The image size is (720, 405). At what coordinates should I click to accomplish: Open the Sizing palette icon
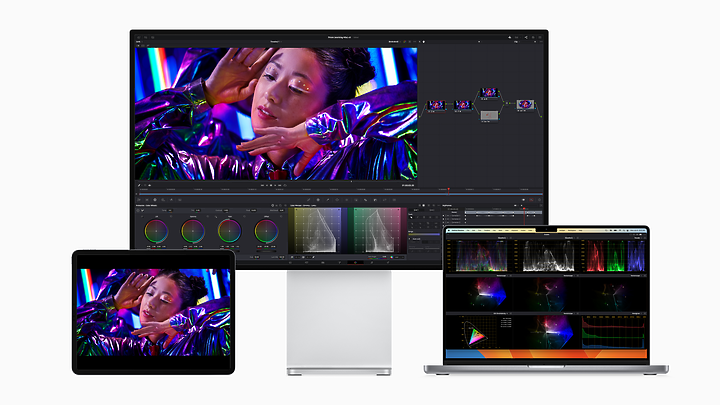(385, 200)
